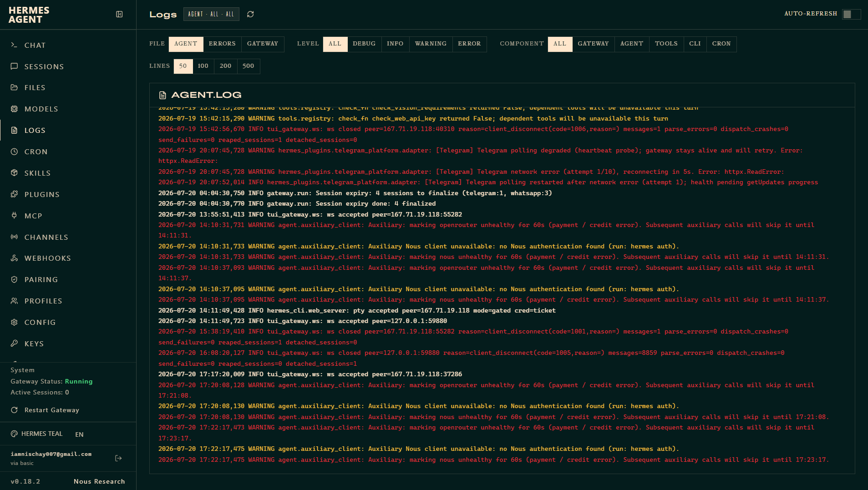This screenshot has height=490, width=868.
Task: Click log line Session expiry done: 4 finalized
Action: (297, 203)
